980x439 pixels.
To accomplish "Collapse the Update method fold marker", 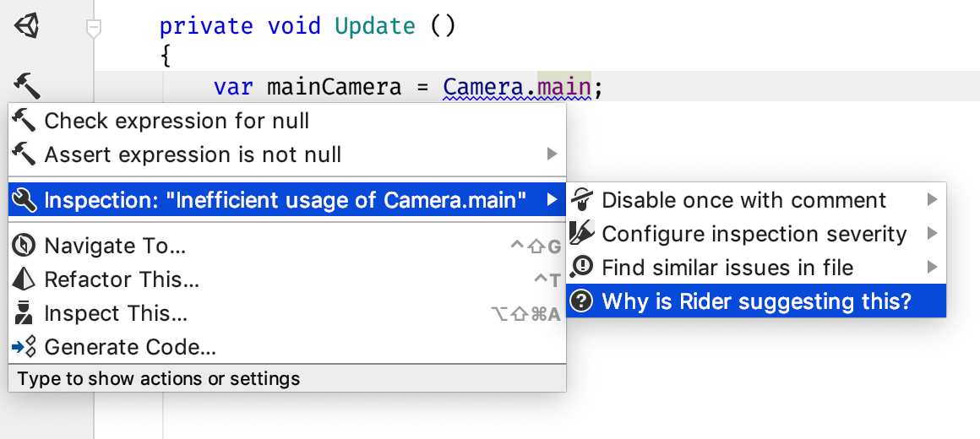I will [x=94, y=30].
